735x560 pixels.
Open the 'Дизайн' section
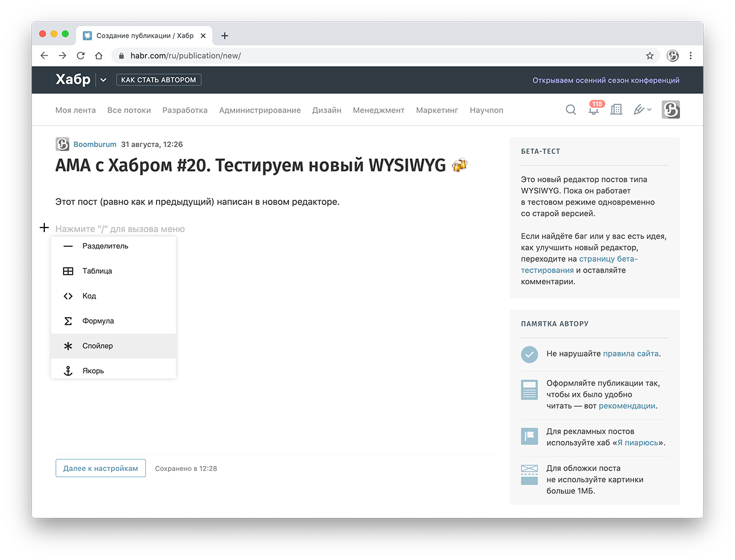click(326, 110)
